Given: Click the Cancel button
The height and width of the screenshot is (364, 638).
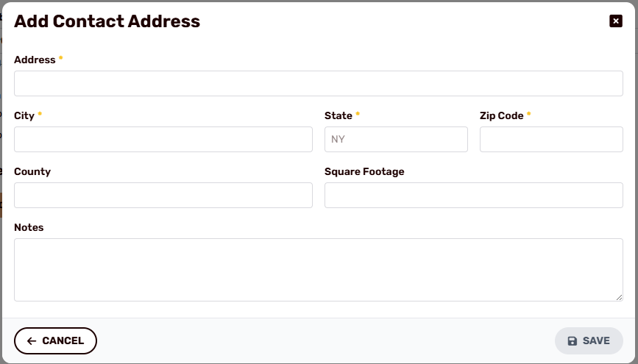Looking at the screenshot, I should [55, 340].
